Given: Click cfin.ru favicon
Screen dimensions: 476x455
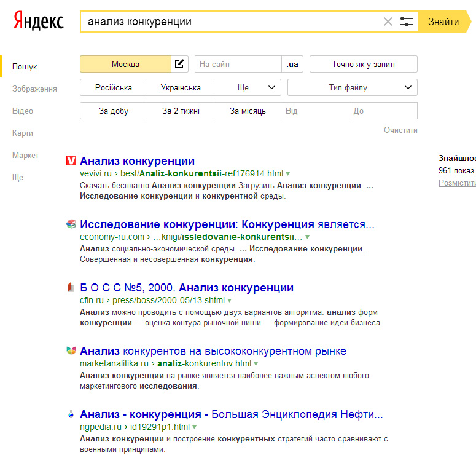Looking at the screenshot, I should tap(71, 287).
